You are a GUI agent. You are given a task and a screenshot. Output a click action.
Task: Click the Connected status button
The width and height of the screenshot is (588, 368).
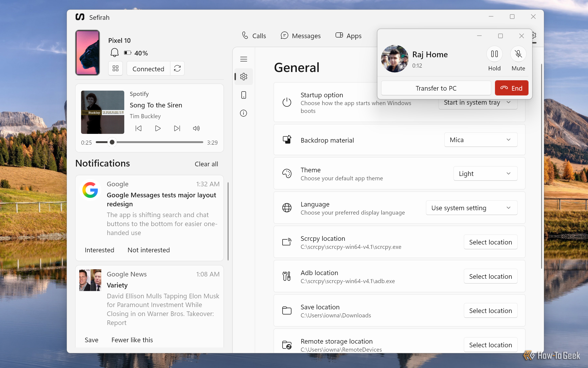coord(148,69)
